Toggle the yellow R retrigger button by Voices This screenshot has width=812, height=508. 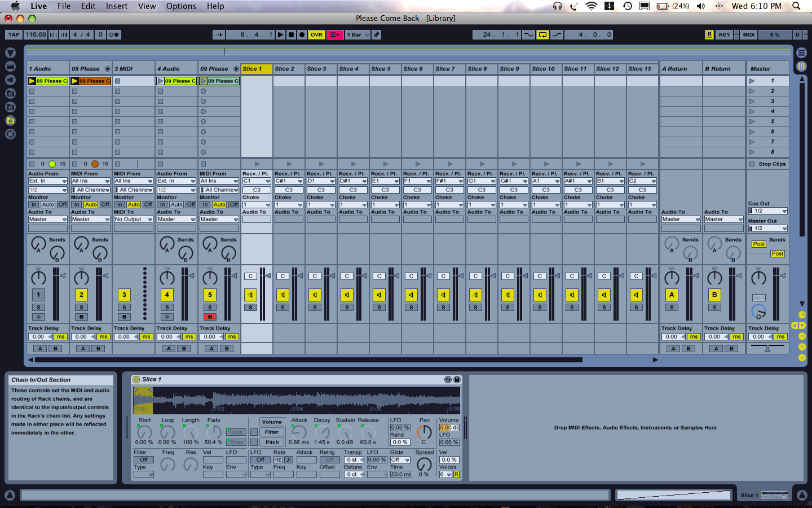tap(456, 474)
